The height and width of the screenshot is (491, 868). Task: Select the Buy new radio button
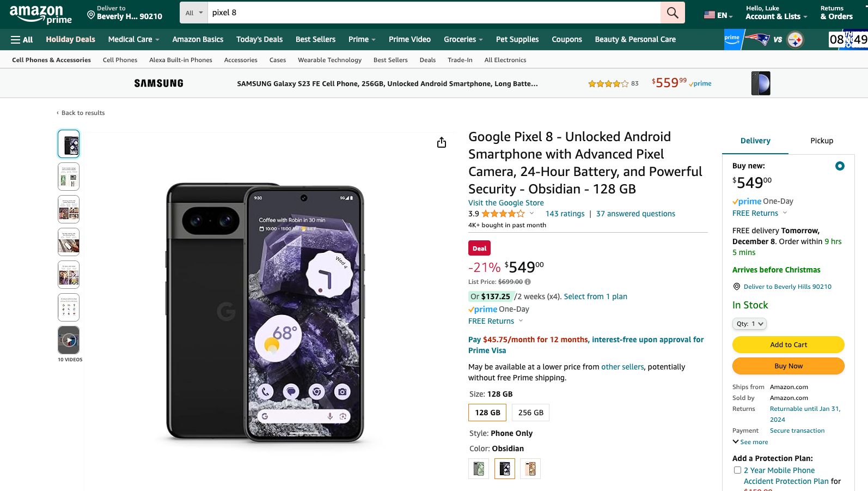click(x=840, y=166)
